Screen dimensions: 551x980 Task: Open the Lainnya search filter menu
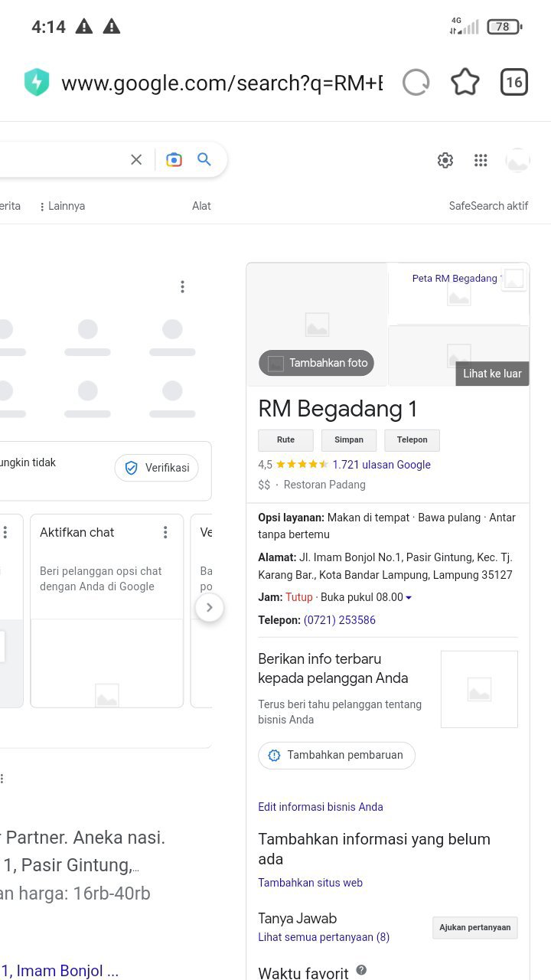[63, 206]
